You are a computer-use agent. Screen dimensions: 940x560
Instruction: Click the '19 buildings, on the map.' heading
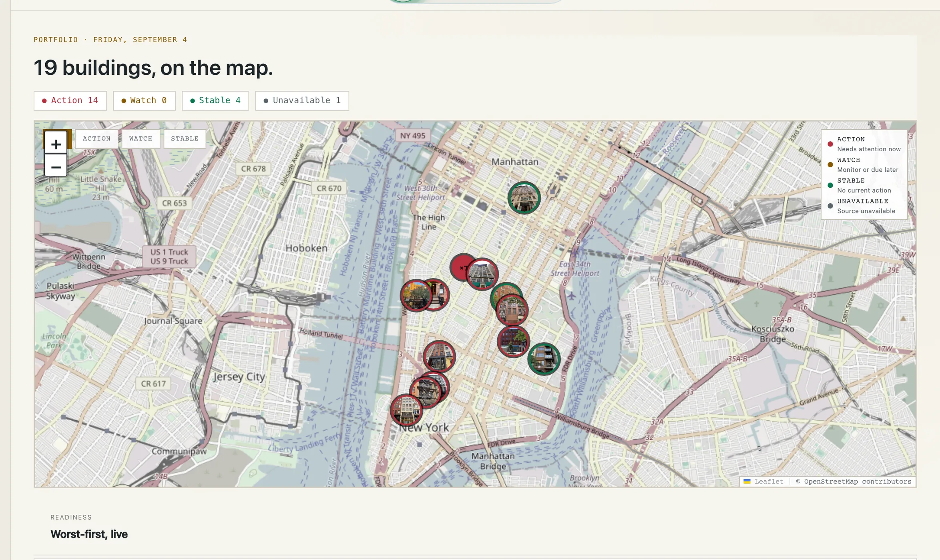tap(153, 68)
